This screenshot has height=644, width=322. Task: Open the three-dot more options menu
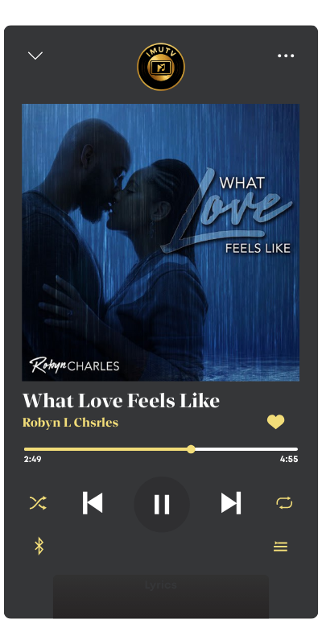click(x=286, y=56)
